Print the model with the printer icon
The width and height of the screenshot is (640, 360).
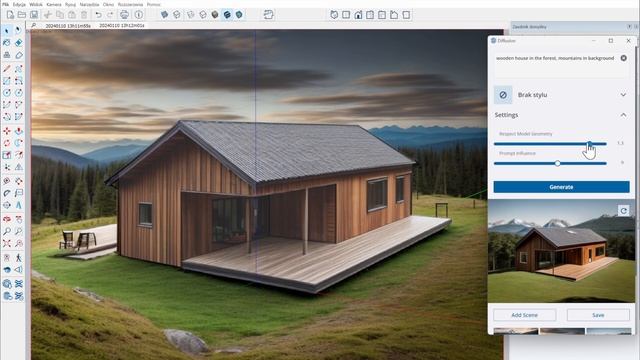124,15
